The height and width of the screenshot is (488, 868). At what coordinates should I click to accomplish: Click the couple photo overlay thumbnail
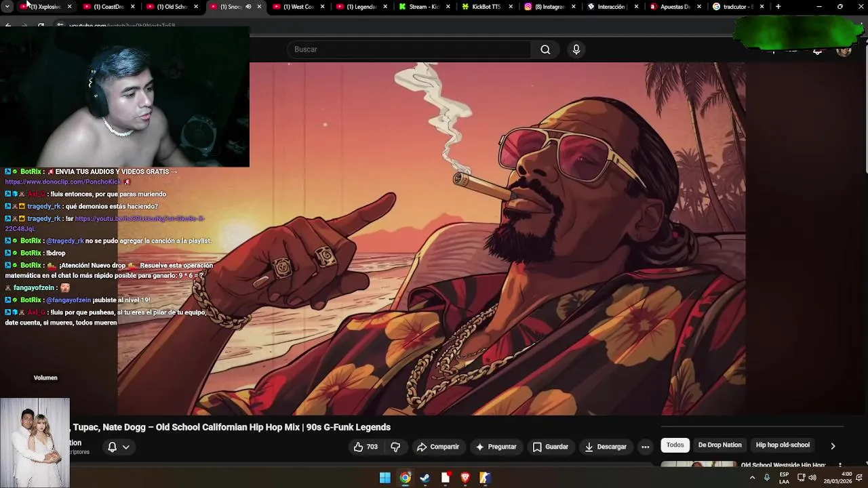point(35,442)
